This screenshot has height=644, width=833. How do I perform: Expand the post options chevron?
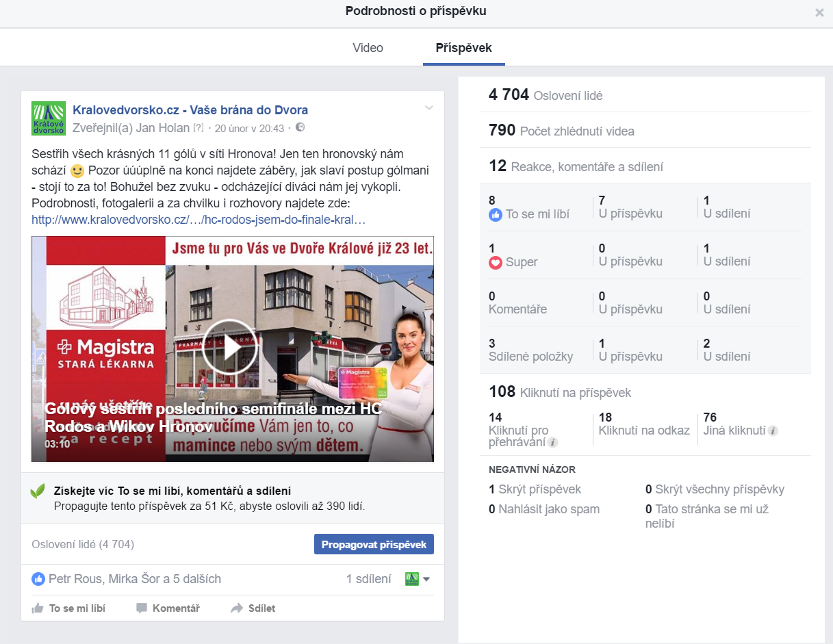point(429,108)
